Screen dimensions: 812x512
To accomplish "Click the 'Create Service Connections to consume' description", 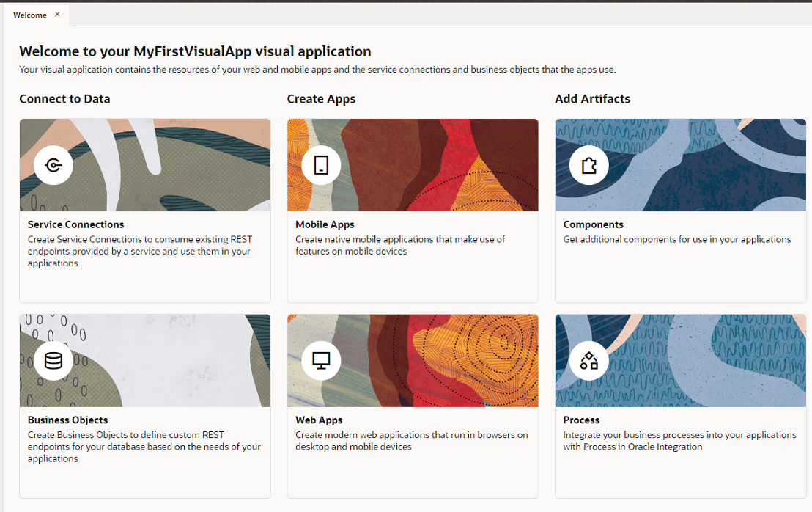I will [140, 252].
